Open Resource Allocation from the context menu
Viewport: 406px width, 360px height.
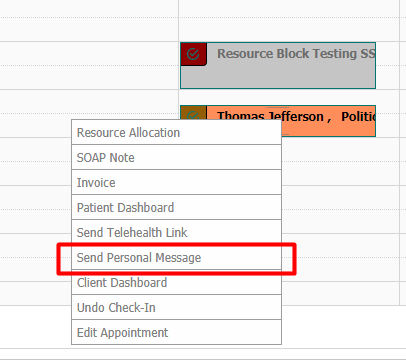click(176, 132)
